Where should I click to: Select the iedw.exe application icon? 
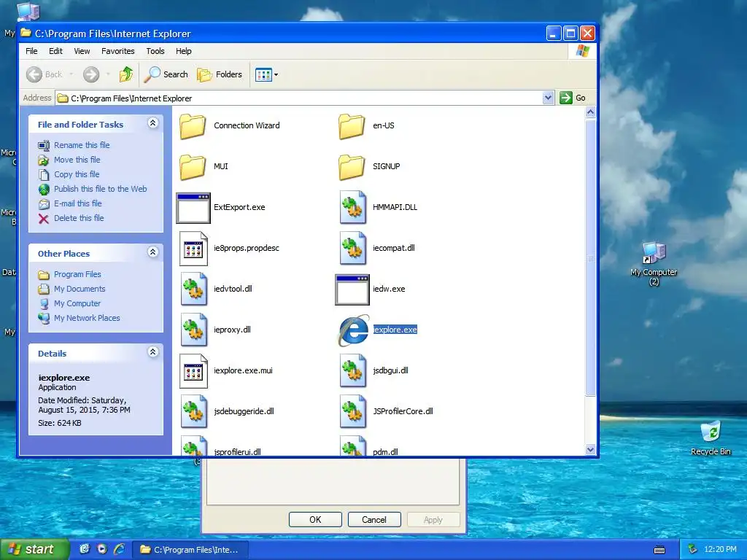pyautogui.click(x=352, y=289)
